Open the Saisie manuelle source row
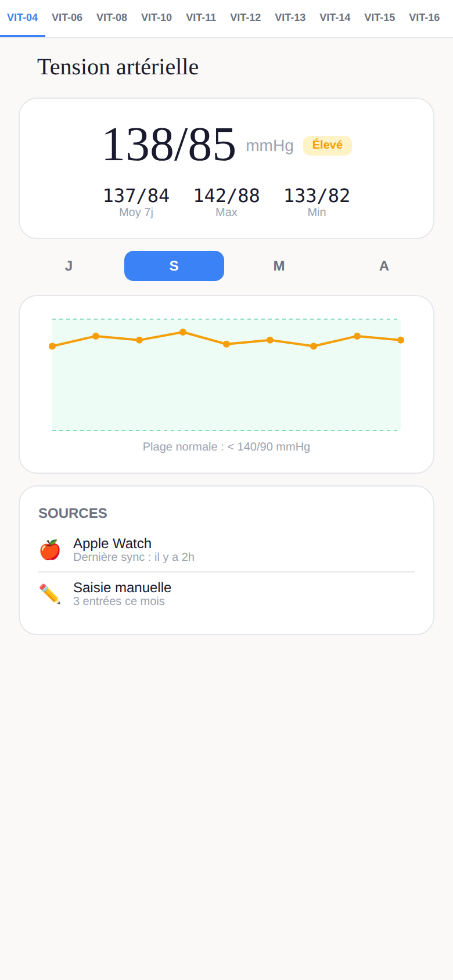This screenshot has height=980, width=453. click(227, 594)
